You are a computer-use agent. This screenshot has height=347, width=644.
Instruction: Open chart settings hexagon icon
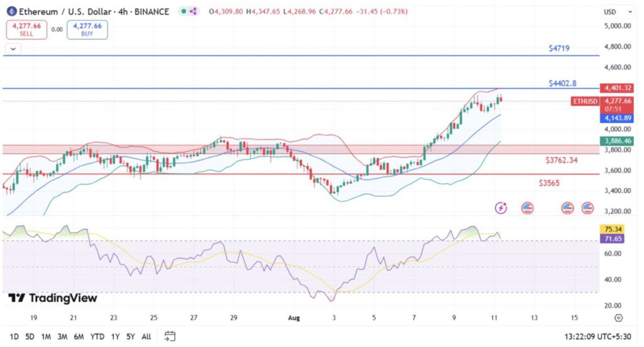(618, 318)
